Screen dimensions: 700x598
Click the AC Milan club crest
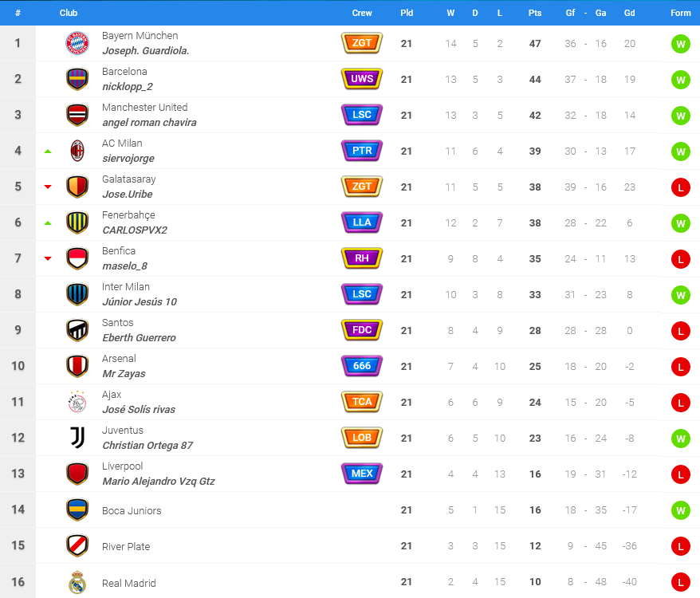click(x=77, y=151)
